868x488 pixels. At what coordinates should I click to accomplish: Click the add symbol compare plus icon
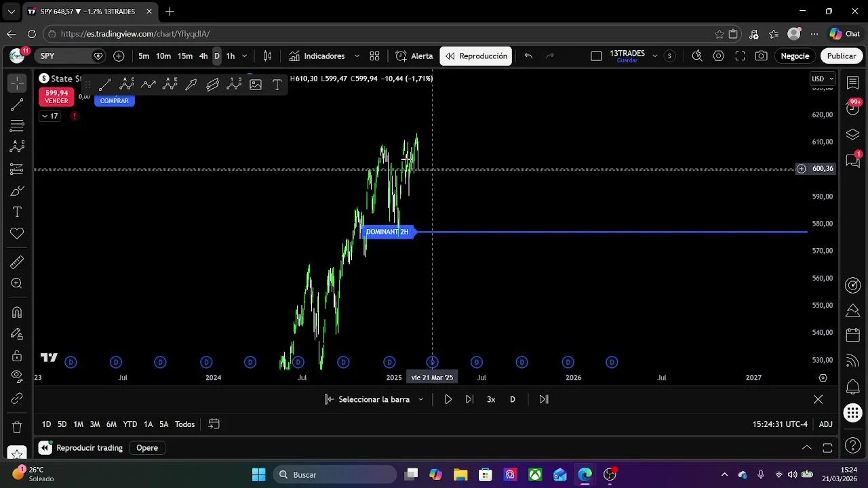tap(119, 56)
